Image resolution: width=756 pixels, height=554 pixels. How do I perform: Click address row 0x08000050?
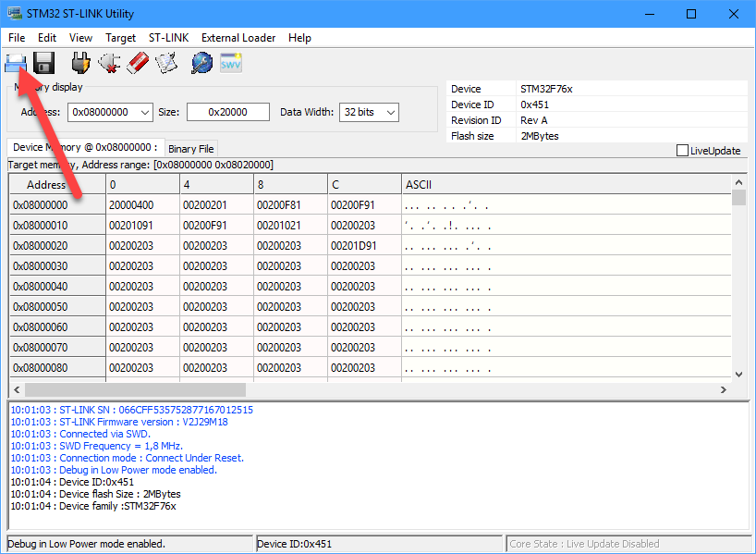58,306
